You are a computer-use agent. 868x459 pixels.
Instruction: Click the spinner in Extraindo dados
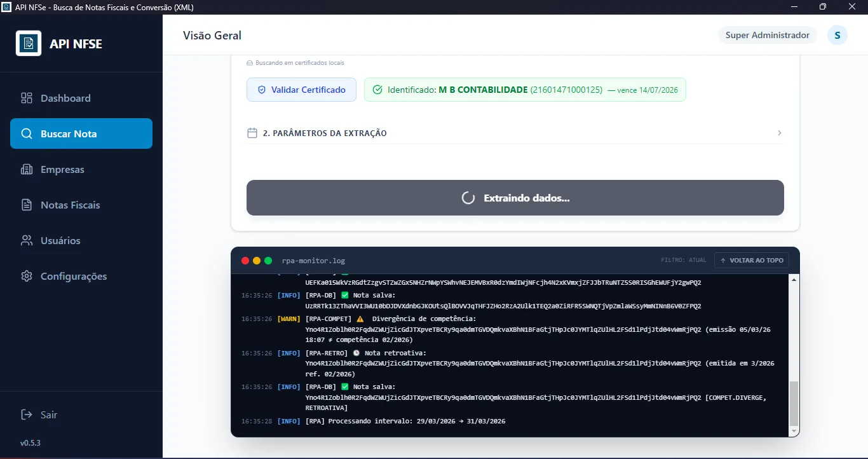pyautogui.click(x=468, y=198)
